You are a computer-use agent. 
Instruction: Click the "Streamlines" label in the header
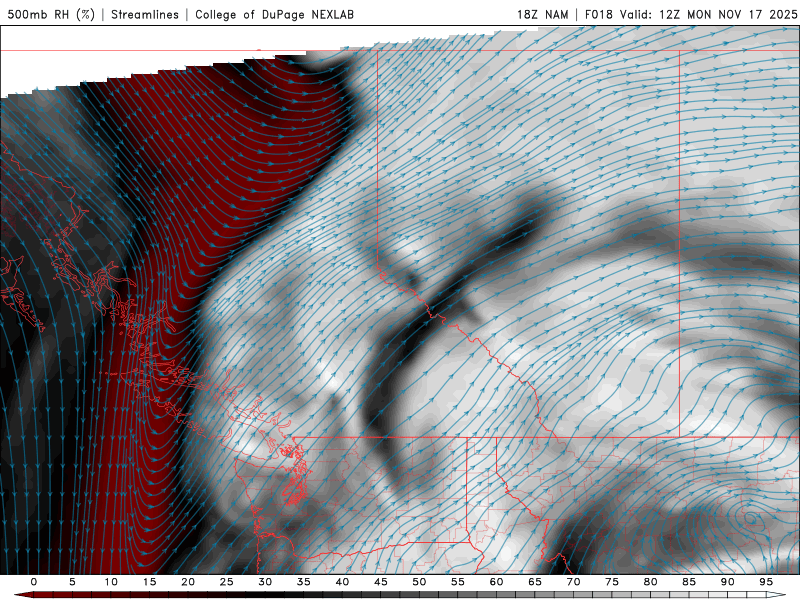[x=145, y=14]
